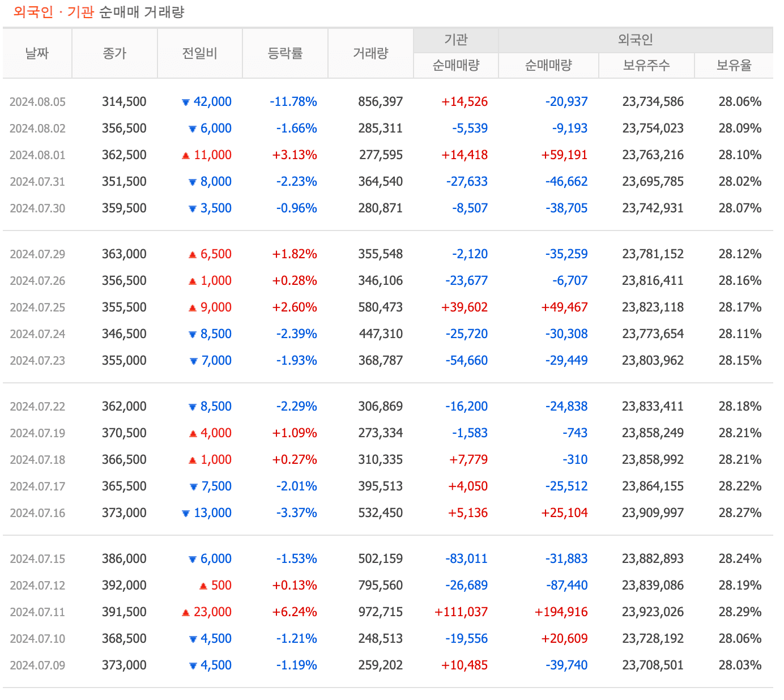This screenshot has width=784, height=700.
Task: Click the red up arrow beside 9,000 on 2024.07.25
Action: [192, 307]
